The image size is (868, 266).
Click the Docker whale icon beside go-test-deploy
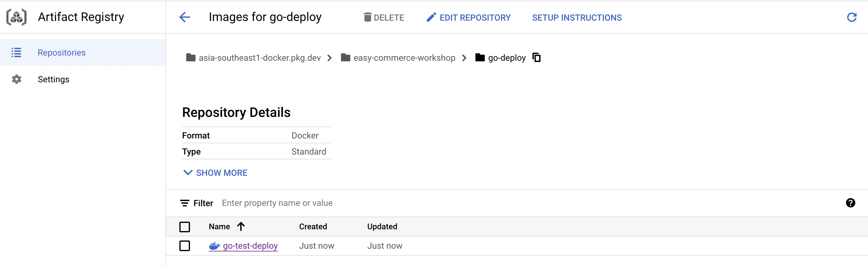coord(214,246)
